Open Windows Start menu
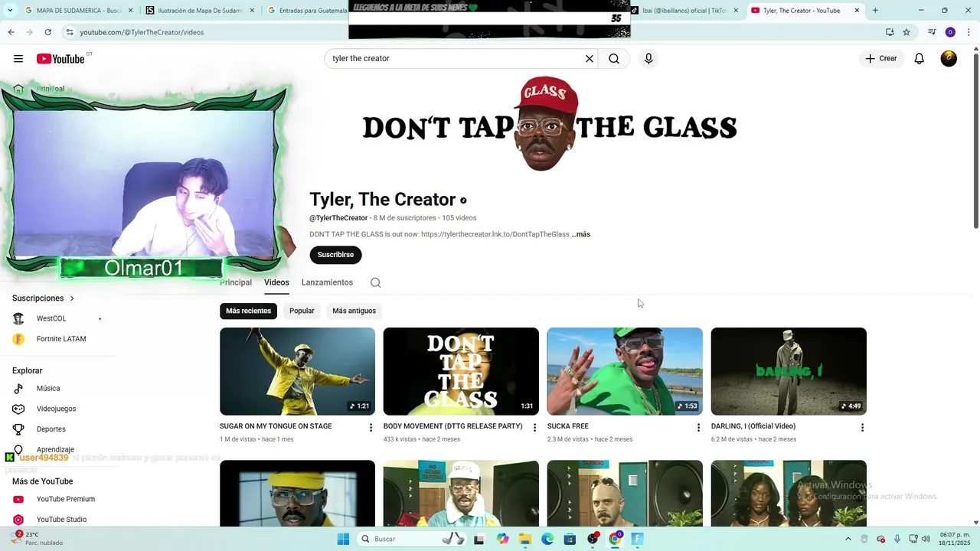Image resolution: width=980 pixels, height=551 pixels. [x=343, y=539]
